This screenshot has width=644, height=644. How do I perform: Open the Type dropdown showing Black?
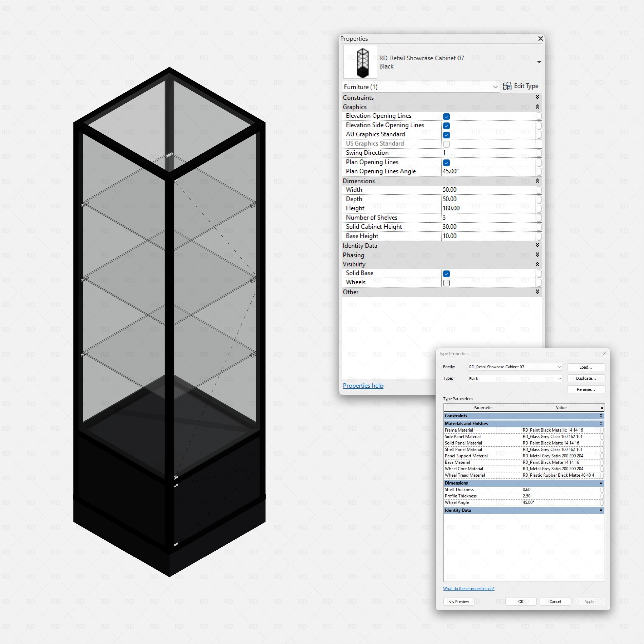coord(515,378)
